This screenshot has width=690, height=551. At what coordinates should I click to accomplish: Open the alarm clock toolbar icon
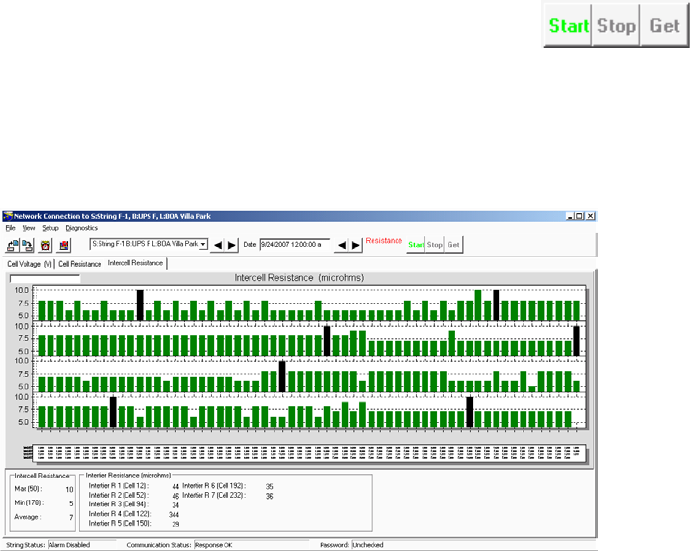point(45,245)
